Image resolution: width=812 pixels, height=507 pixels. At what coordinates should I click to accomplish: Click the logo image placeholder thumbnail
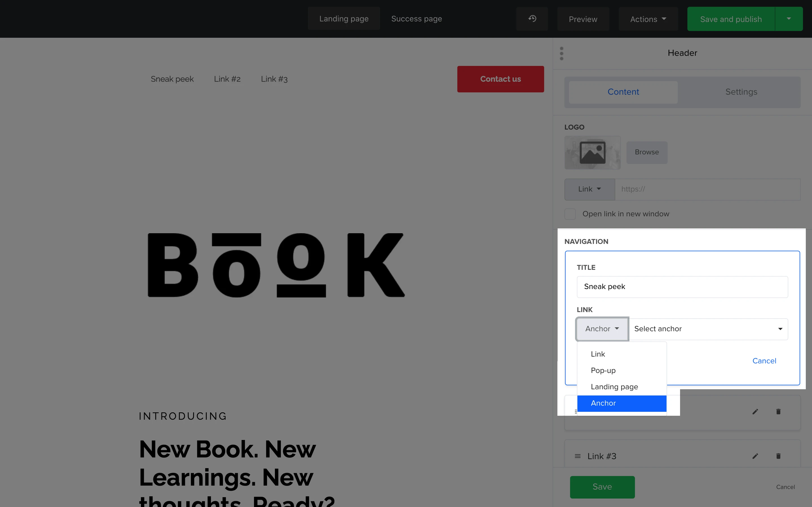click(x=592, y=153)
